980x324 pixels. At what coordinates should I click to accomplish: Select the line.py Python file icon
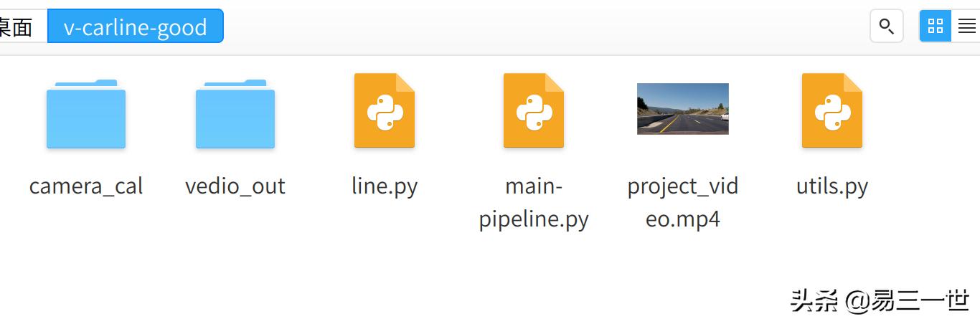click(x=385, y=110)
